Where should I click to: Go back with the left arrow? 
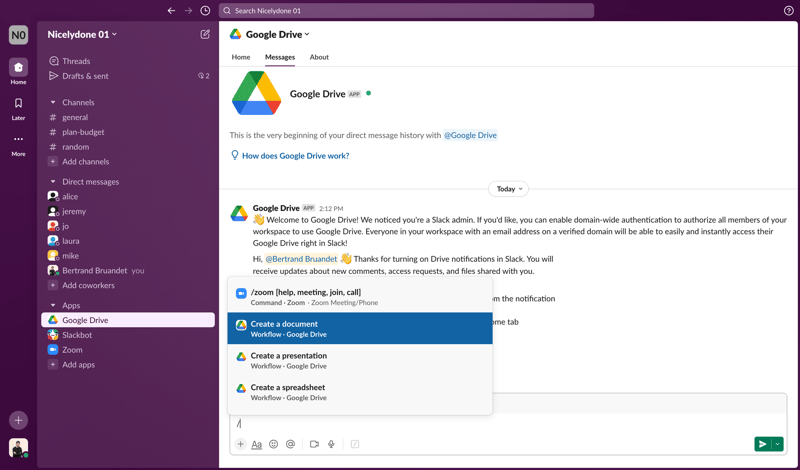171,11
